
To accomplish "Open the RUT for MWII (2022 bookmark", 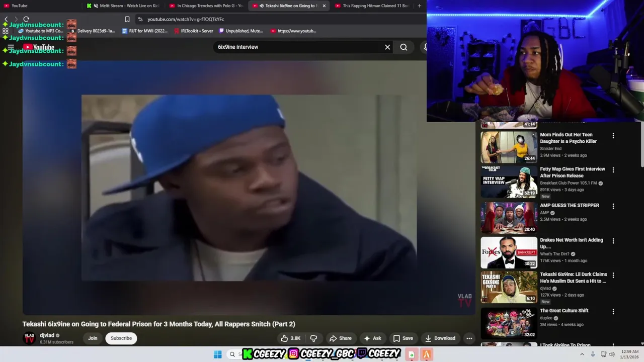I will [145, 31].
